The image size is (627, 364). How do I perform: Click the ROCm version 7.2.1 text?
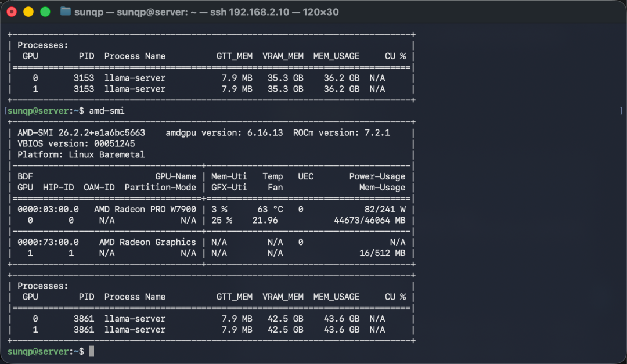341,133
